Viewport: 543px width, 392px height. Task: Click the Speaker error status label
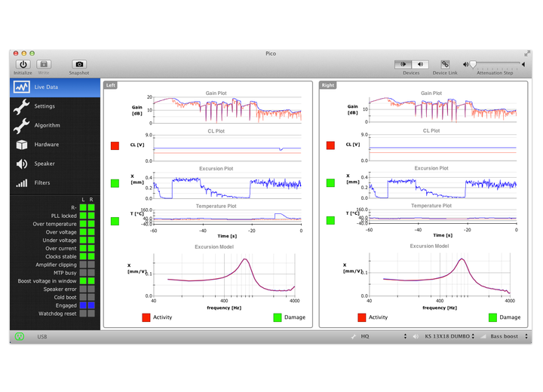pos(60,289)
